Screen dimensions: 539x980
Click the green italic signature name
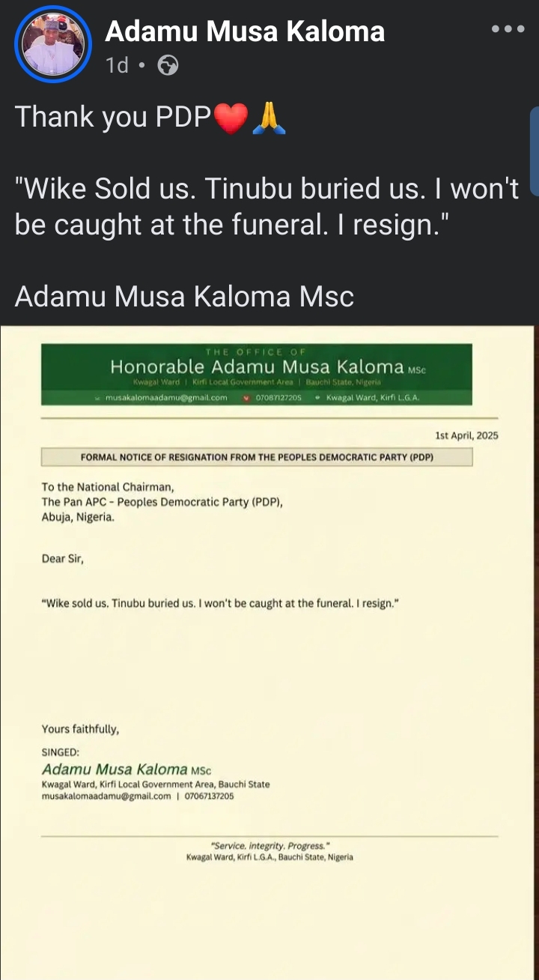(115, 769)
